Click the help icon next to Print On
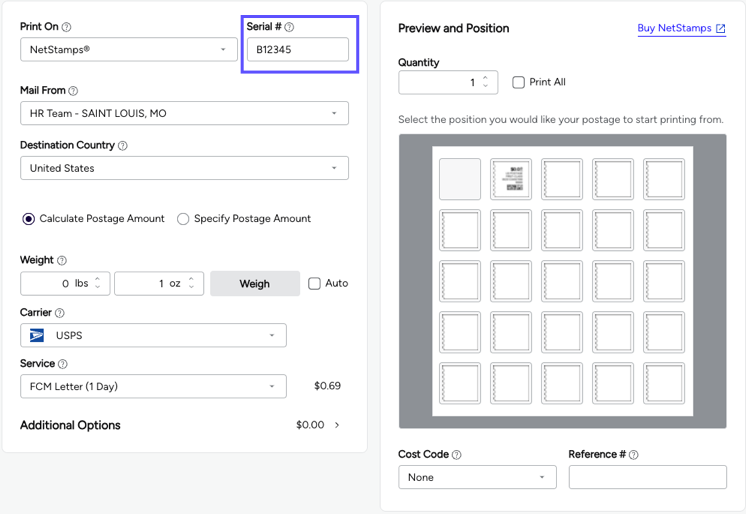 click(67, 27)
